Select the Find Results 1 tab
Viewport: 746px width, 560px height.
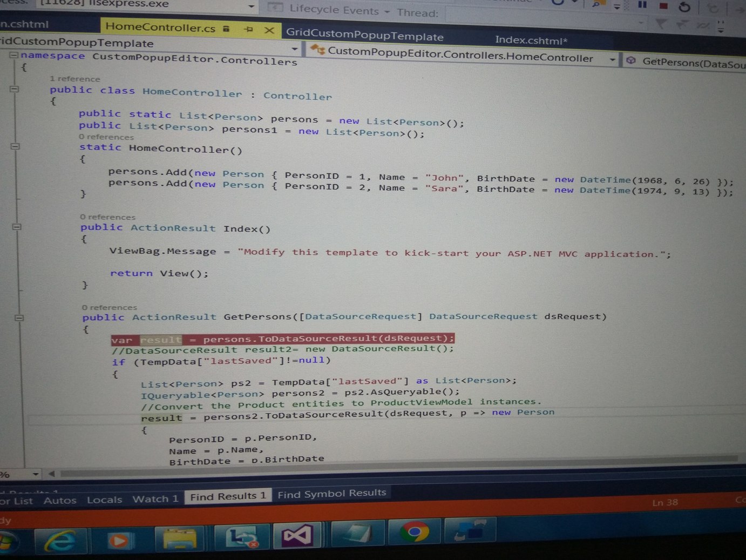(x=228, y=496)
